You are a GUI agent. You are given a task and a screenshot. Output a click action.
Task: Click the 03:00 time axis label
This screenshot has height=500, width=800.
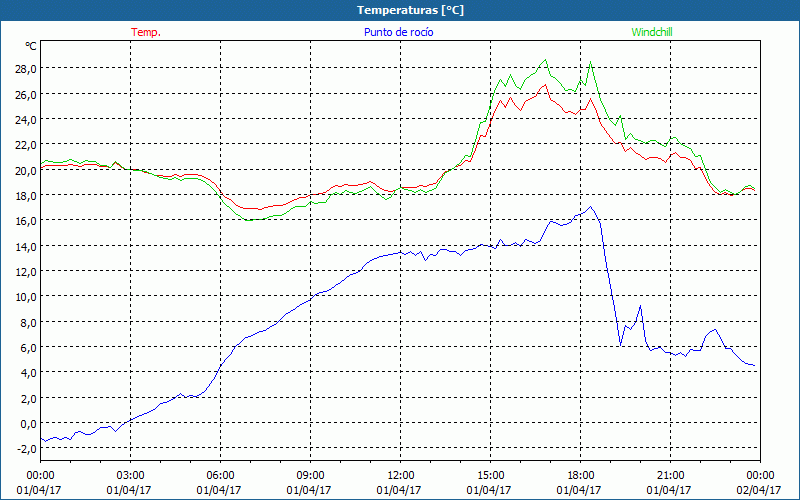click(130, 476)
